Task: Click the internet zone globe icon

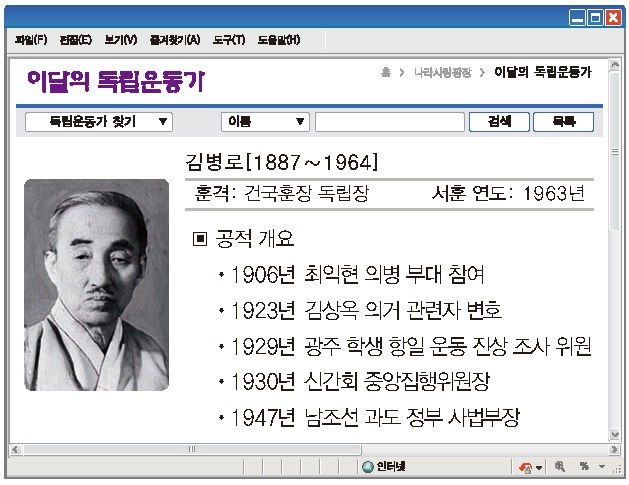Action: pyautogui.click(x=368, y=467)
